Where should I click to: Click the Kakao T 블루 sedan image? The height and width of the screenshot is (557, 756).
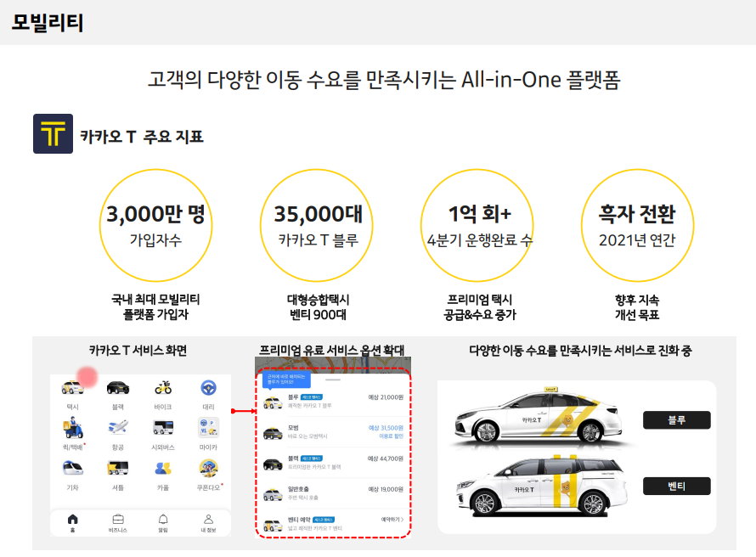537,416
